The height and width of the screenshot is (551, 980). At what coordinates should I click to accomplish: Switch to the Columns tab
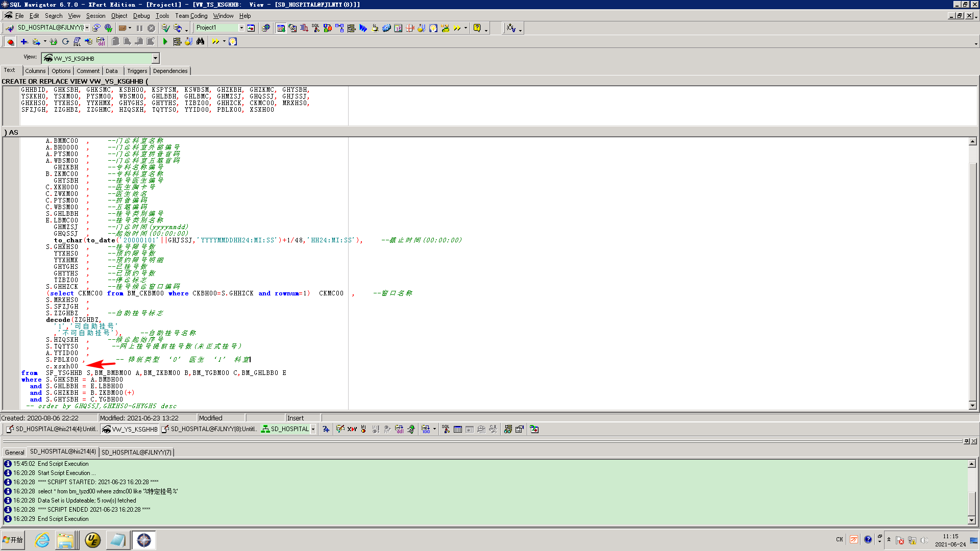coord(35,71)
